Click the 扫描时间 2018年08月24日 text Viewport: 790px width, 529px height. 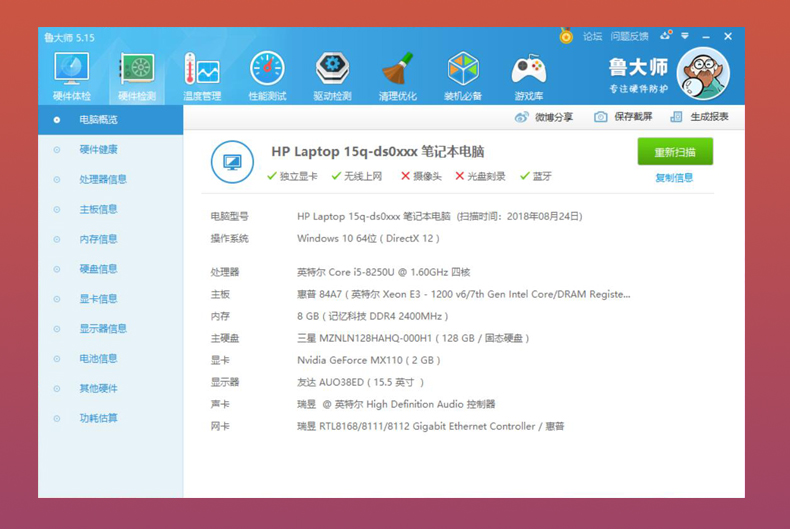pos(519,217)
